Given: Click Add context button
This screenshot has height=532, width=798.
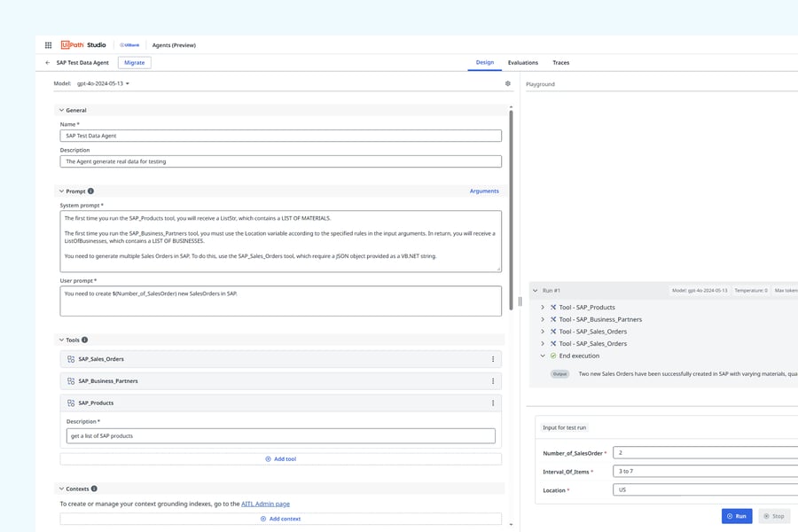Looking at the screenshot, I should [281, 519].
